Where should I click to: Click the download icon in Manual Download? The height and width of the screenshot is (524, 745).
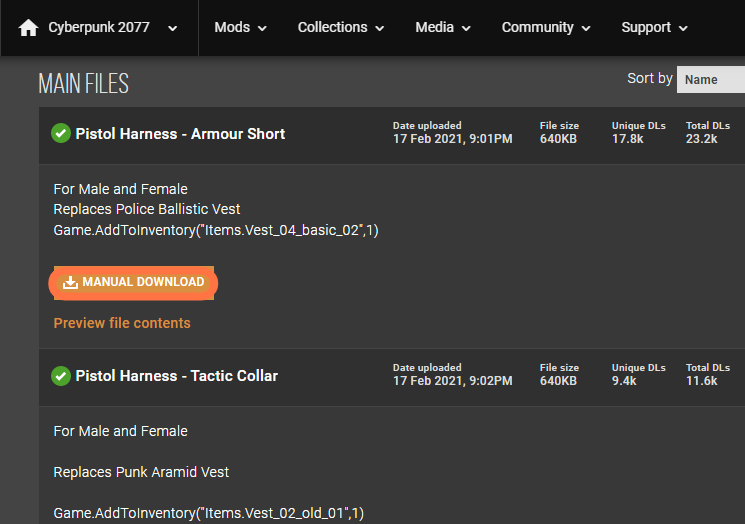(70, 282)
